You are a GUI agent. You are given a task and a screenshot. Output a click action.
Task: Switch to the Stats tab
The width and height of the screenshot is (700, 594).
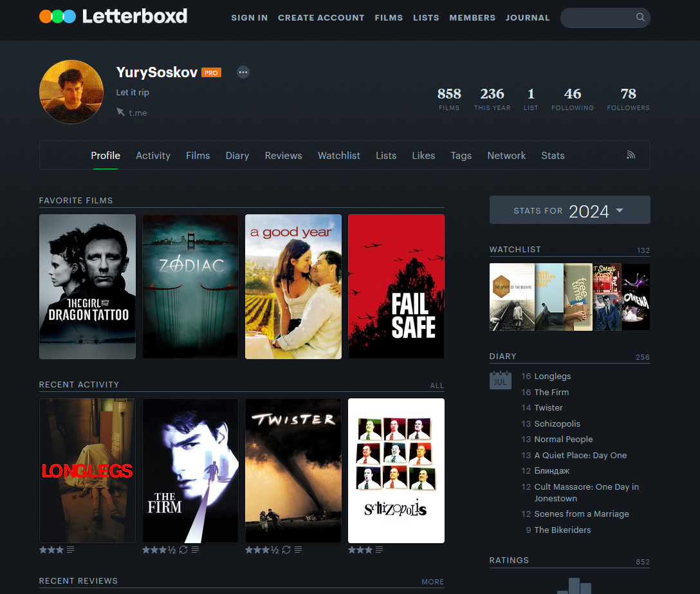pos(553,156)
